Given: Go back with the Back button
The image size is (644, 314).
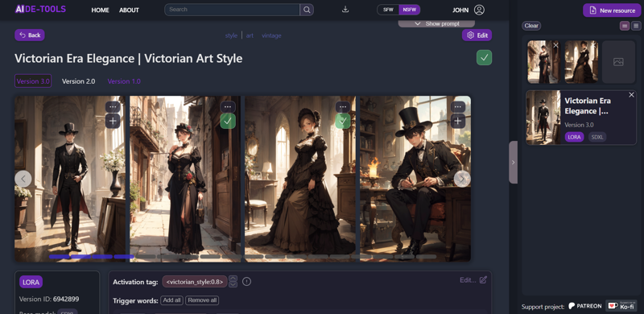Looking at the screenshot, I should tap(30, 35).
